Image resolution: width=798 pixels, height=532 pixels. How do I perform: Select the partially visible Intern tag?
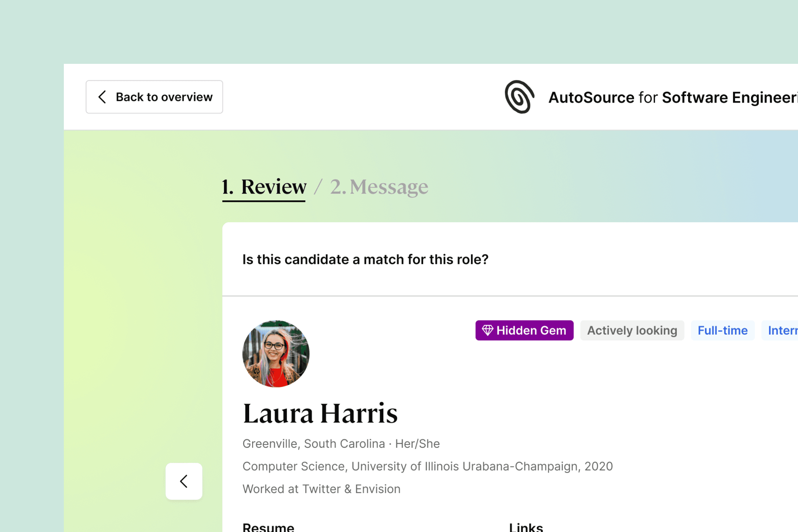tap(782, 330)
